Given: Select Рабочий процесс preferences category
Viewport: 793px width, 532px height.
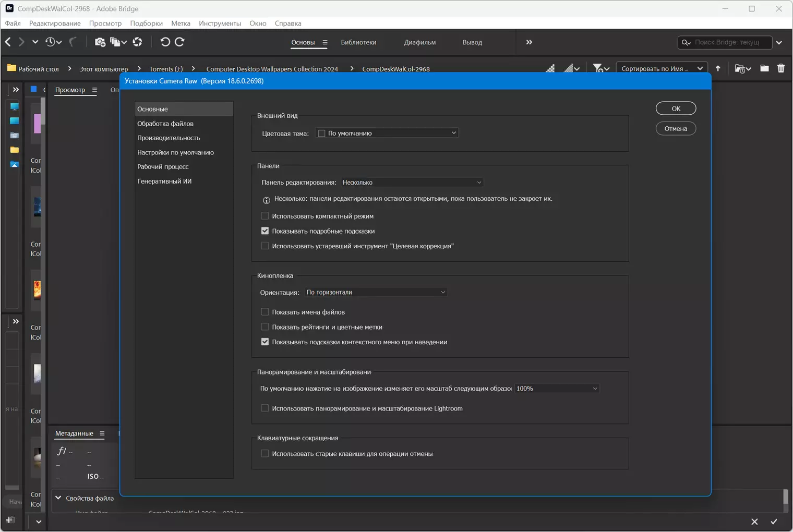Looking at the screenshot, I should tap(184, 166).
